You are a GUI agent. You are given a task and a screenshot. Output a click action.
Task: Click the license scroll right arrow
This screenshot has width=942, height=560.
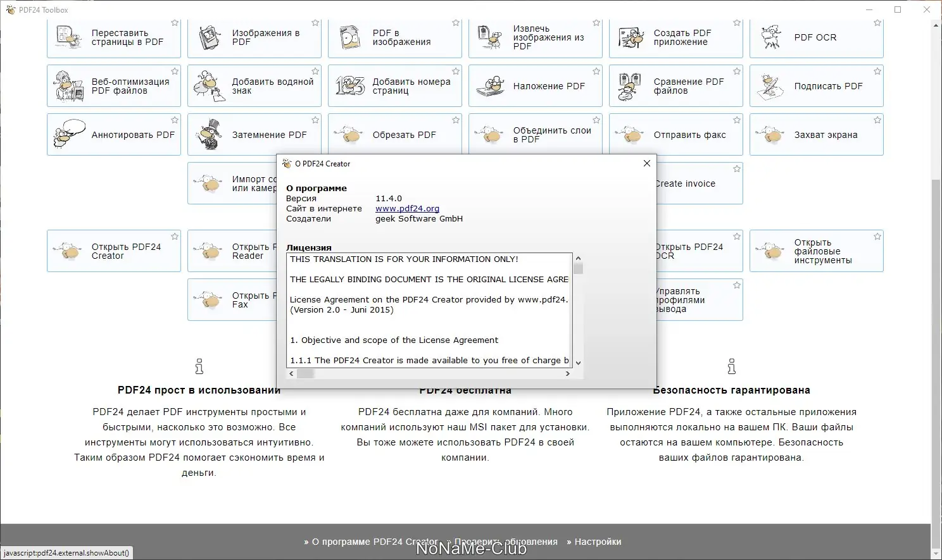567,374
